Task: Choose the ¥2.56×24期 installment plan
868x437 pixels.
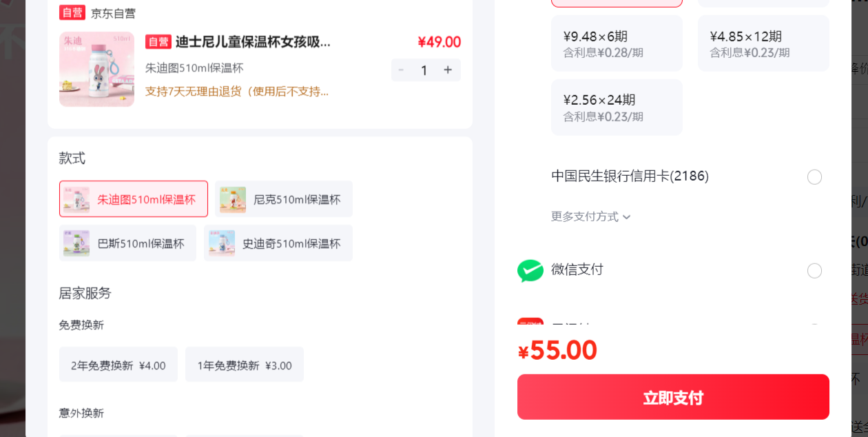Action: pyautogui.click(x=617, y=108)
